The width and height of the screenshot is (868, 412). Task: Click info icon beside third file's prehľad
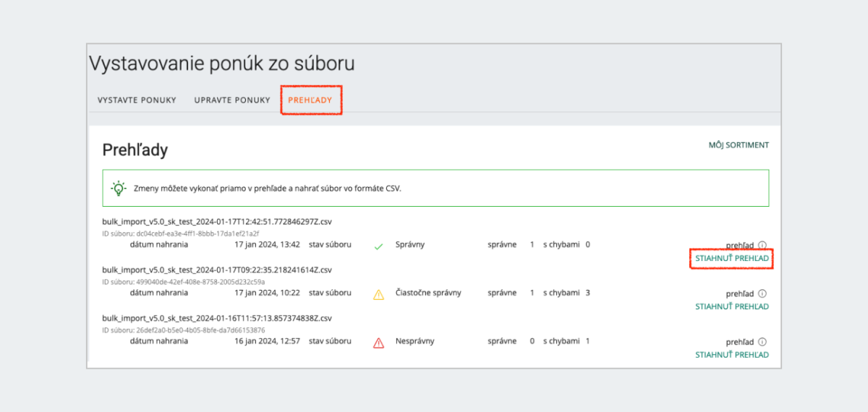[762, 342]
